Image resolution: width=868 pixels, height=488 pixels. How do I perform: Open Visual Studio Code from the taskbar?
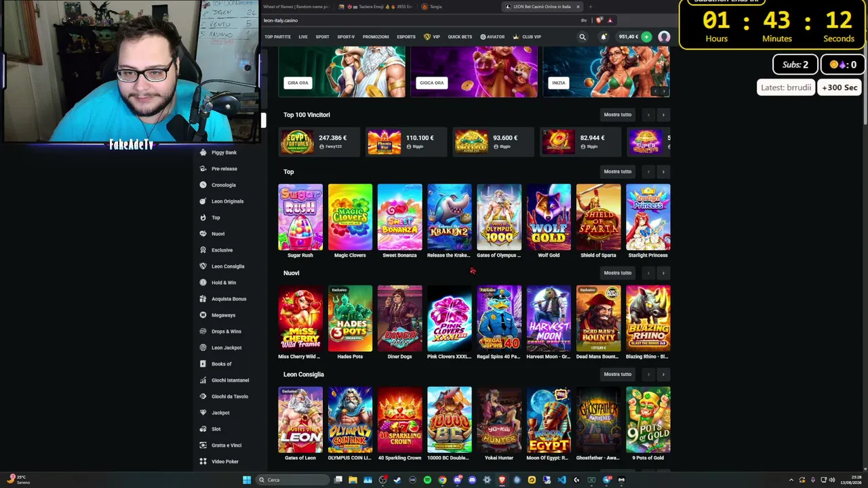(x=561, y=480)
